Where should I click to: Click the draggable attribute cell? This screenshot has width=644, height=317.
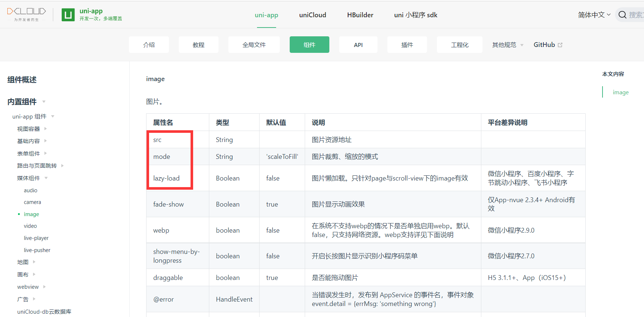pyautogui.click(x=178, y=278)
